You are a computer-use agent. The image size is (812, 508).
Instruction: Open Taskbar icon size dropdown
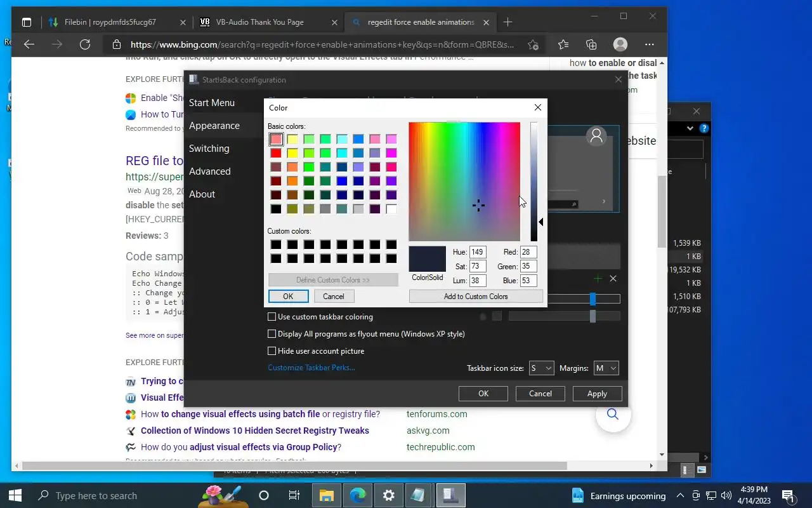coord(541,368)
